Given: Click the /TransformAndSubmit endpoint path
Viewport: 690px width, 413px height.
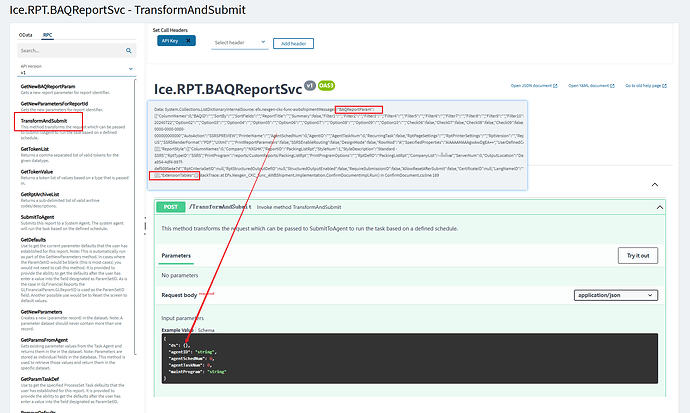Looking at the screenshot, I should point(220,207).
